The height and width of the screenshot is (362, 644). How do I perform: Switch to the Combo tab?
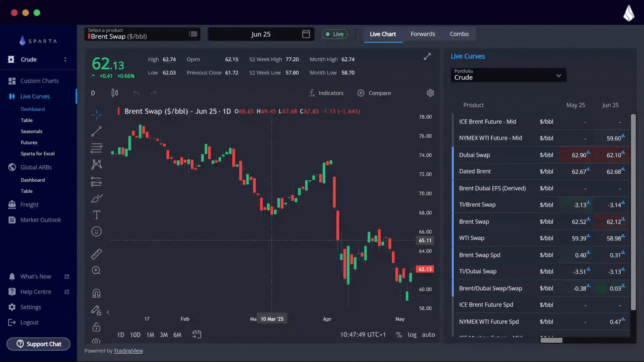[x=459, y=34]
